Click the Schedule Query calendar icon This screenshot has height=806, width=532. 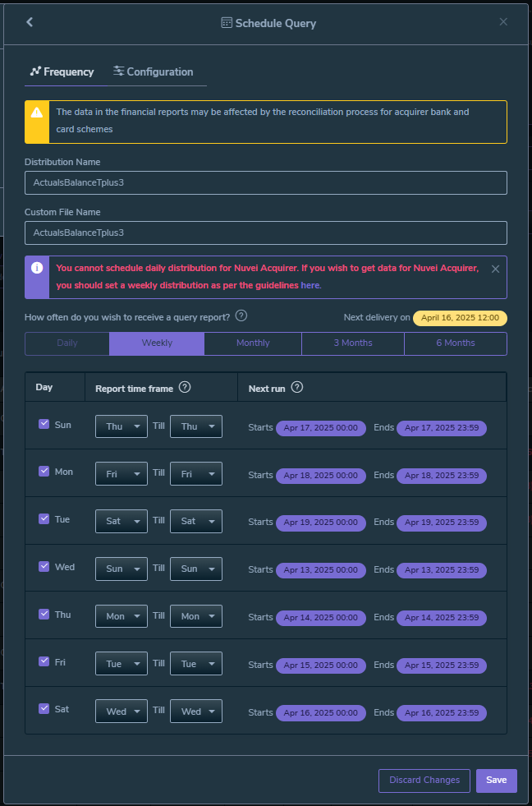point(227,23)
